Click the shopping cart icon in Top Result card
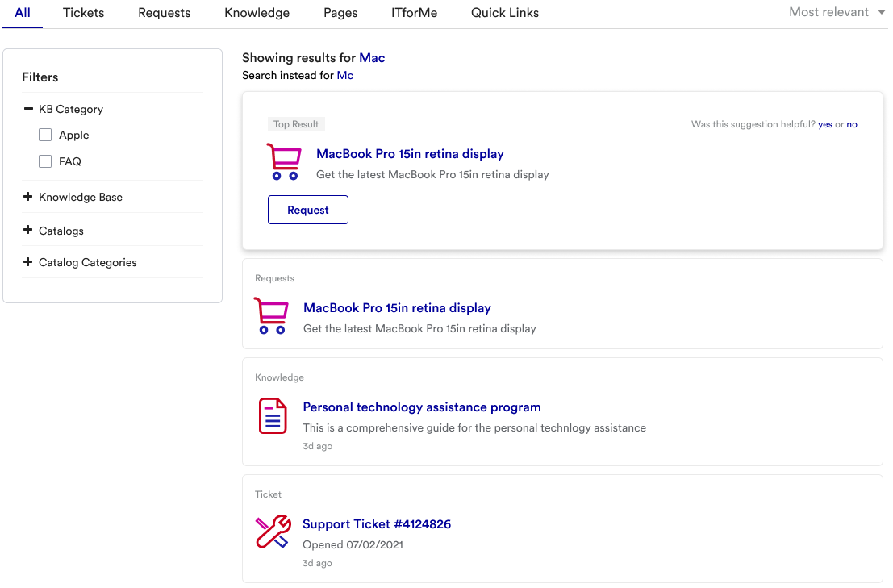The image size is (893, 588). tap(284, 162)
